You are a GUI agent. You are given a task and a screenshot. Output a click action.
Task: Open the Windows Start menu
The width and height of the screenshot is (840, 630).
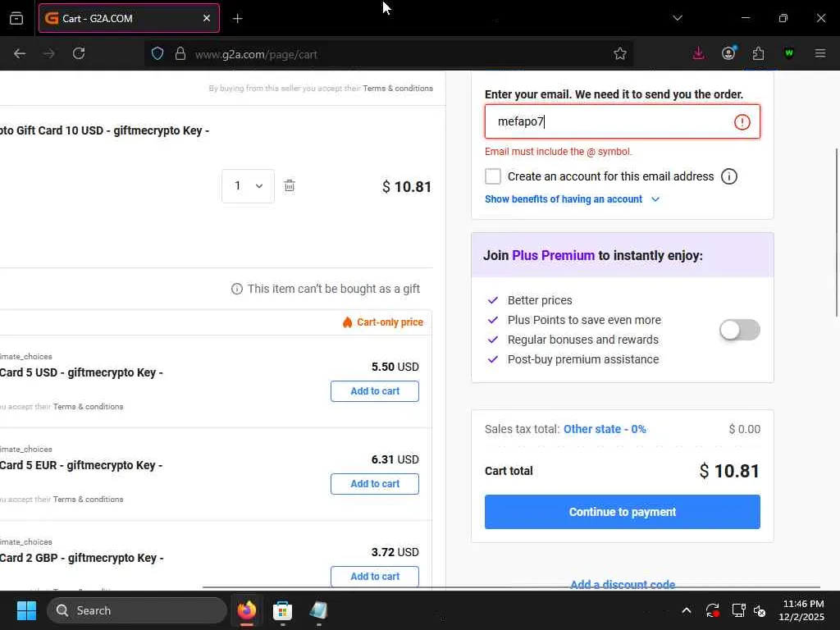26,610
